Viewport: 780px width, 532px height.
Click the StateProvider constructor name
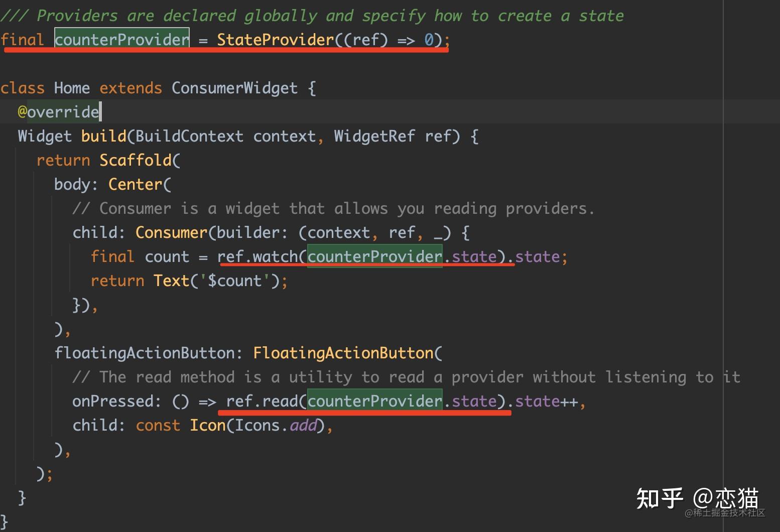[275, 39]
